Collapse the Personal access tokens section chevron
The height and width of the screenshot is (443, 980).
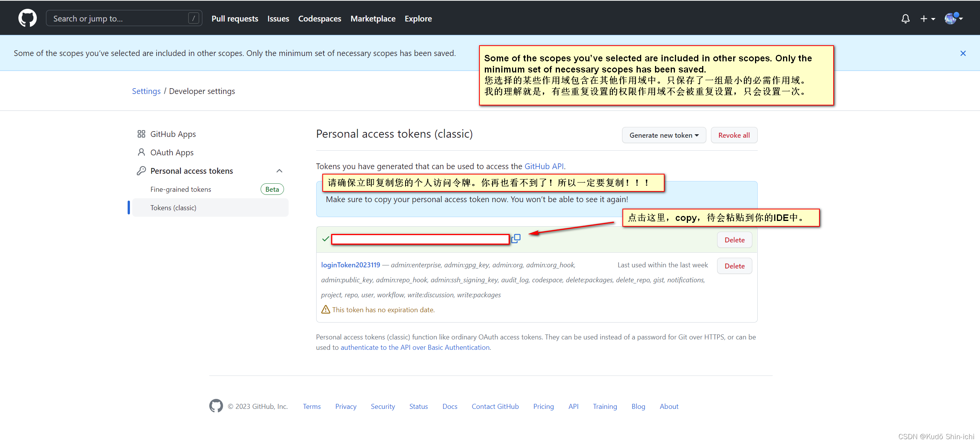click(279, 171)
